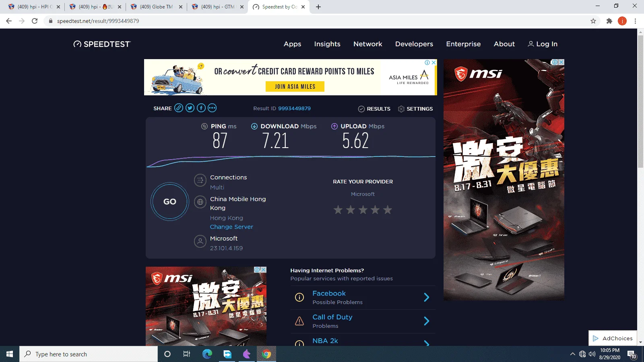The image size is (644, 362).
Task: Click the tall MSI advertisement on the right
Action: tap(504, 180)
